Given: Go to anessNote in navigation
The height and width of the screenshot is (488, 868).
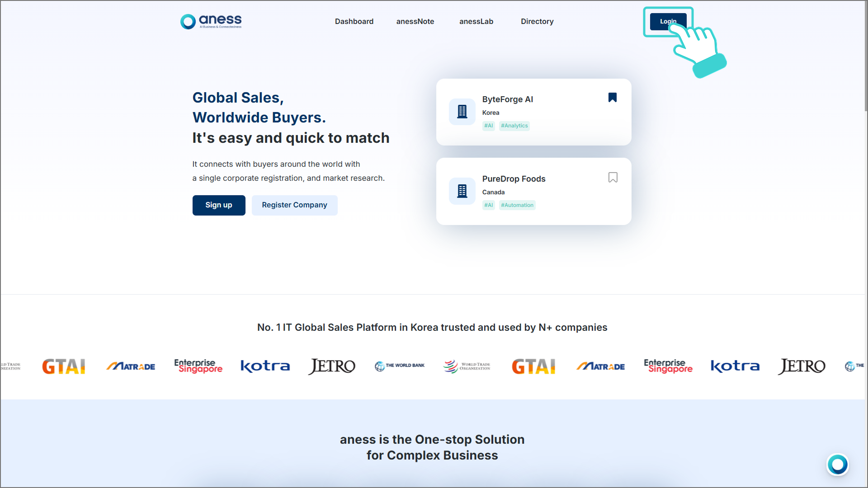Looking at the screenshot, I should tap(415, 21).
